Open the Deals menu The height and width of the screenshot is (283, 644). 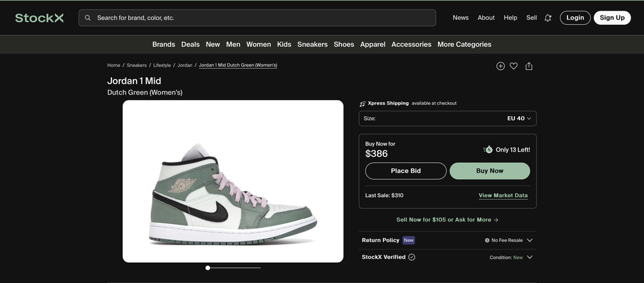point(191,44)
